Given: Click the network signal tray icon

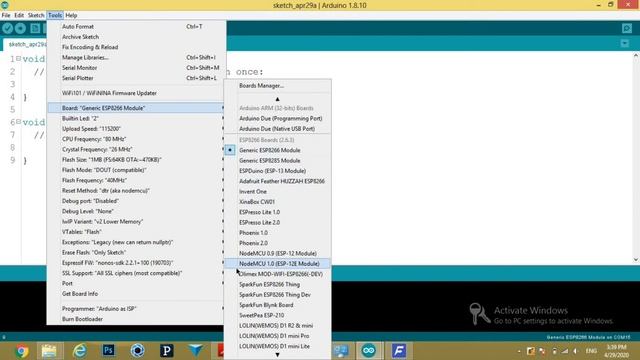Looking at the screenshot, I should pos(565,351).
